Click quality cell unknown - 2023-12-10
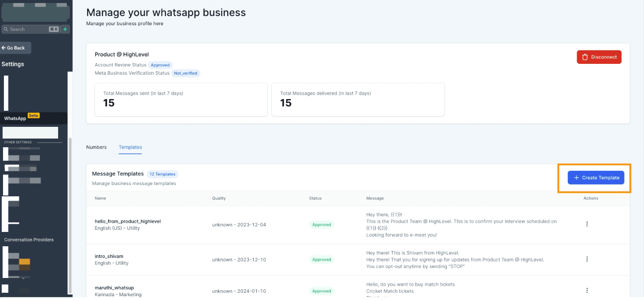Screen dimensions: 644x301 click(239, 260)
